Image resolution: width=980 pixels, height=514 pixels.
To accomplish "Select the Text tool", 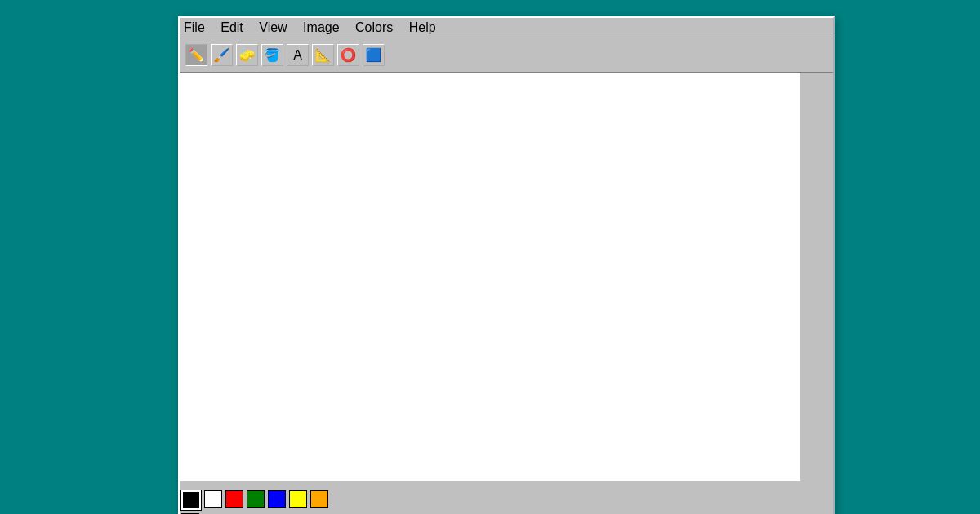I will (297, 55).
